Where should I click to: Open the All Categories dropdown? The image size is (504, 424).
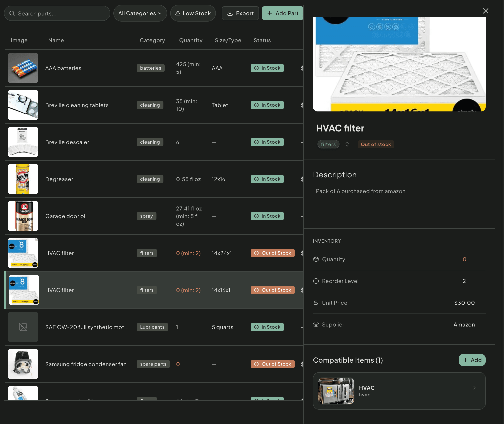click(140, 13)
